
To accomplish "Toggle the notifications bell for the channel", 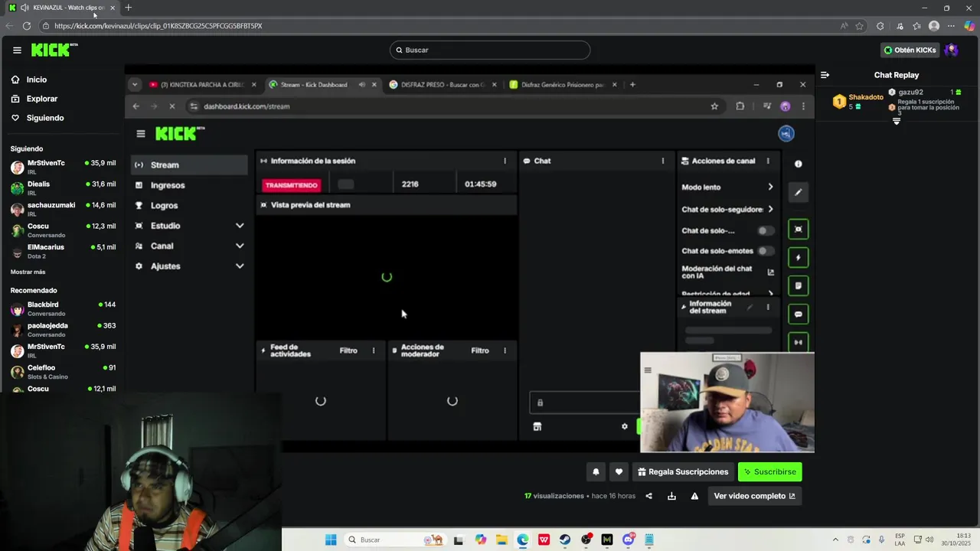I will [x=596, y=471].
